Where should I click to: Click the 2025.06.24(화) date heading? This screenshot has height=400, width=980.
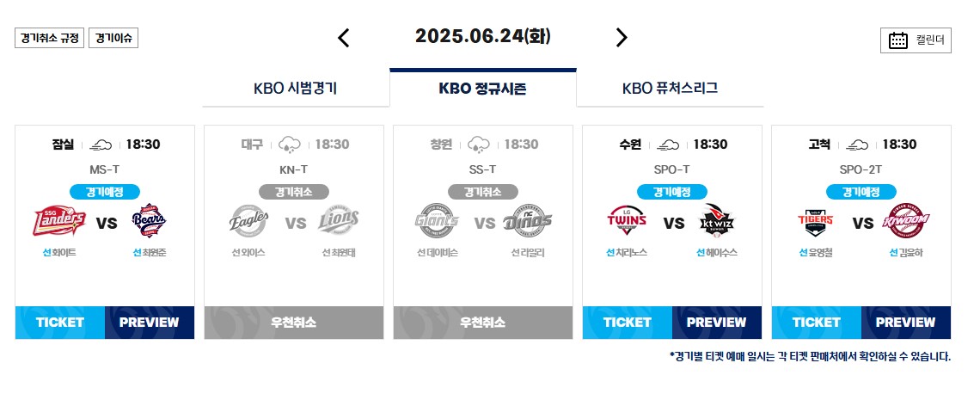(x=482, y=36)
